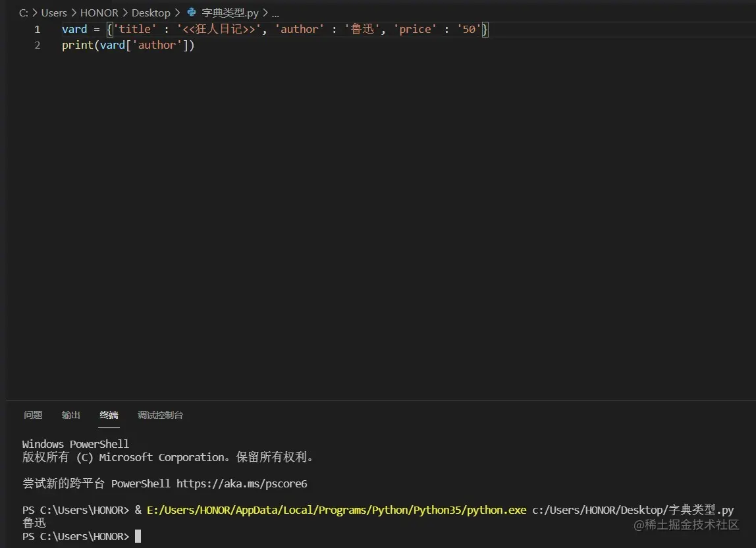
Task: Click the breadcrumb ellipsis symbol entry
Action: click(x=275, y=14)
